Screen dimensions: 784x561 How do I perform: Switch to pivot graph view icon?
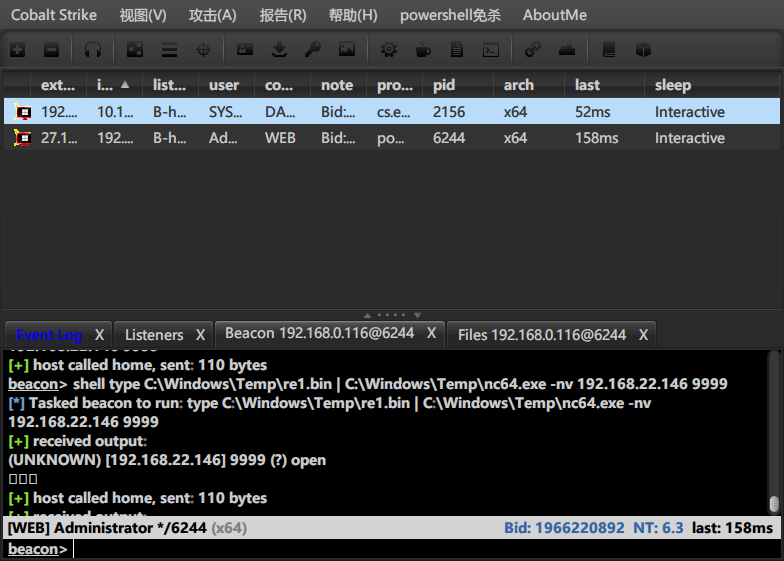135,50
